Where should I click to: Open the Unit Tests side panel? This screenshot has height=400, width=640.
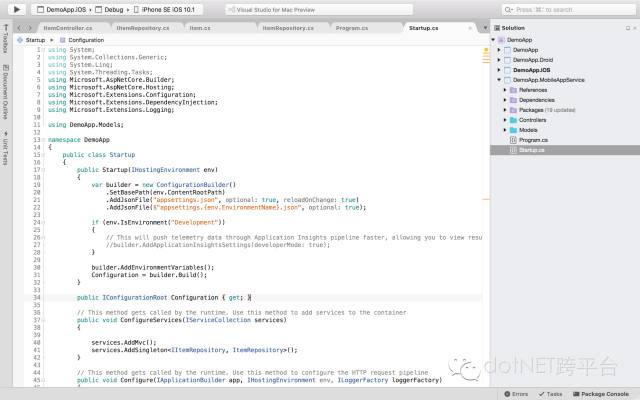5,148
